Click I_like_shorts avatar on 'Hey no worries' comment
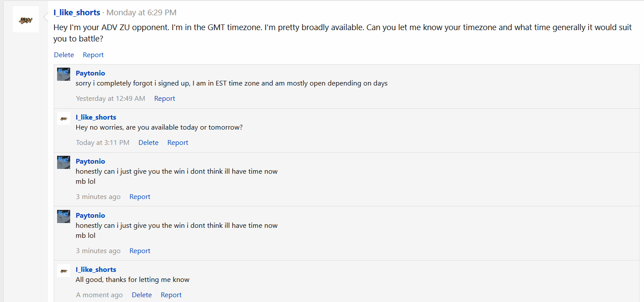 tap(64, 118)
